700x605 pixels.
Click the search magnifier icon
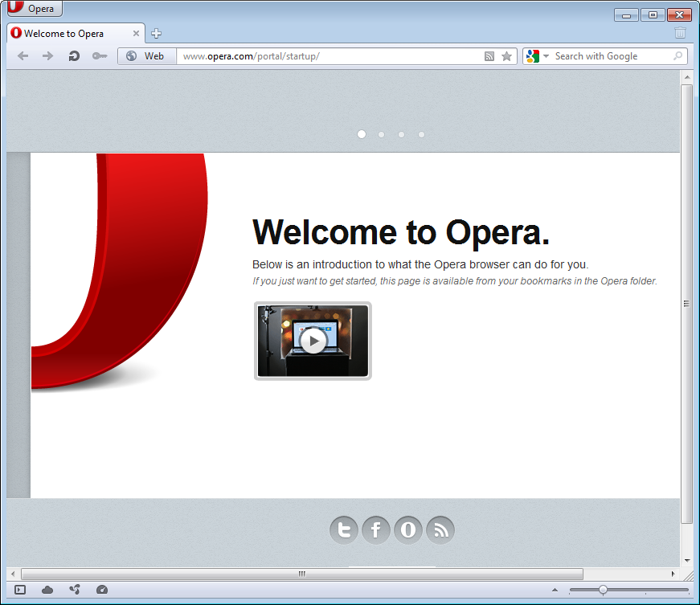[677, 56]
